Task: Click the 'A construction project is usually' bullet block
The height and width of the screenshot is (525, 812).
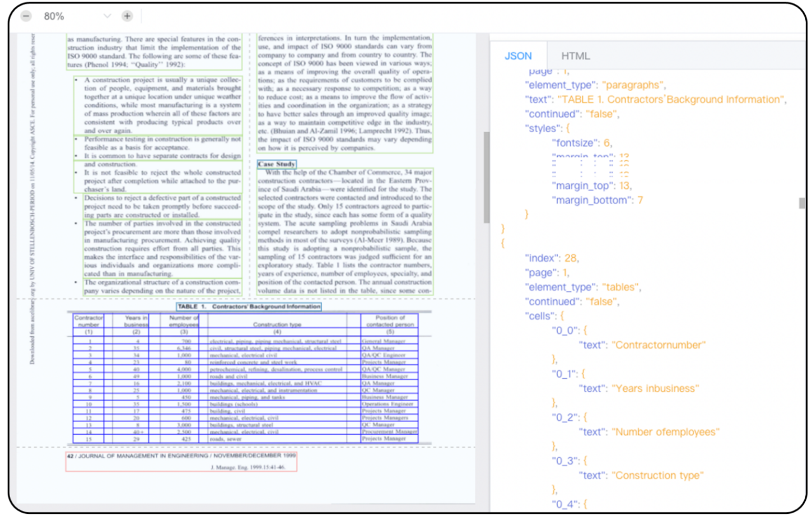Action: (x=158, y=105)
